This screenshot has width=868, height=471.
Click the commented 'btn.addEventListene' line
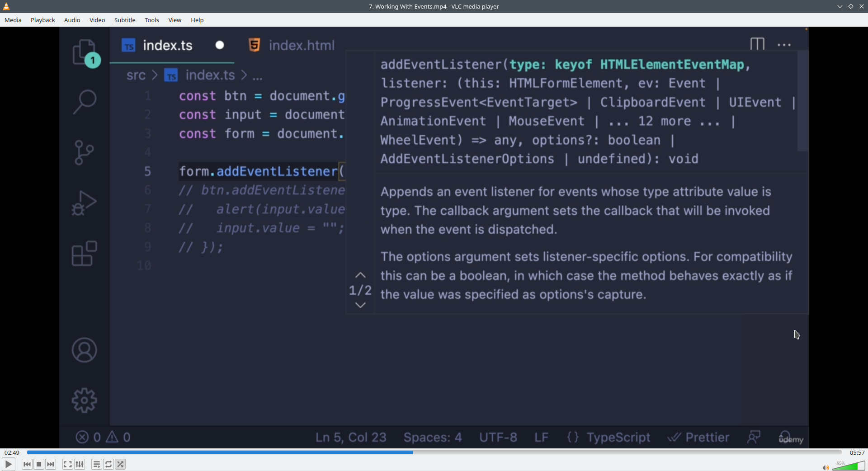(x=262, y=190)
